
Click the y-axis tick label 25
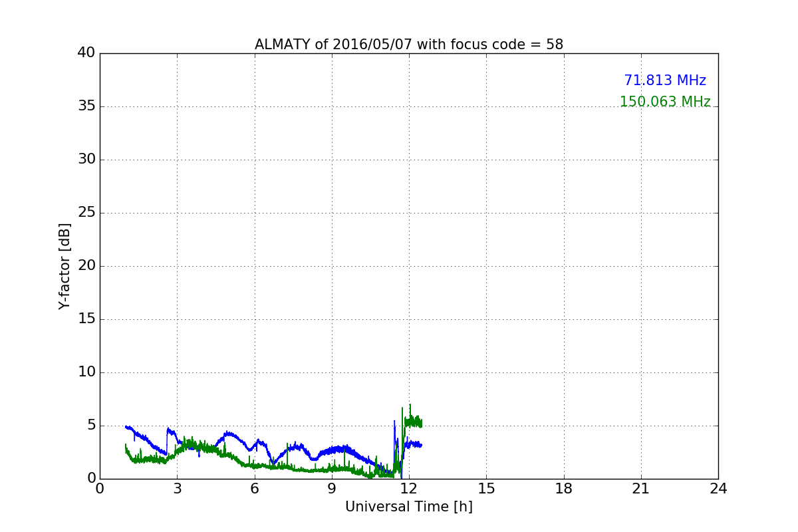86,212
